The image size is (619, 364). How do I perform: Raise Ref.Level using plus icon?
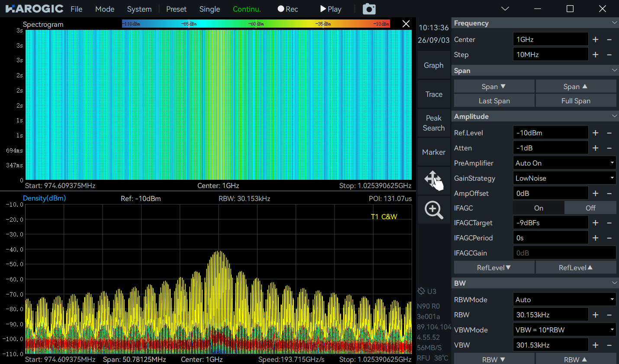coord(596,133)
